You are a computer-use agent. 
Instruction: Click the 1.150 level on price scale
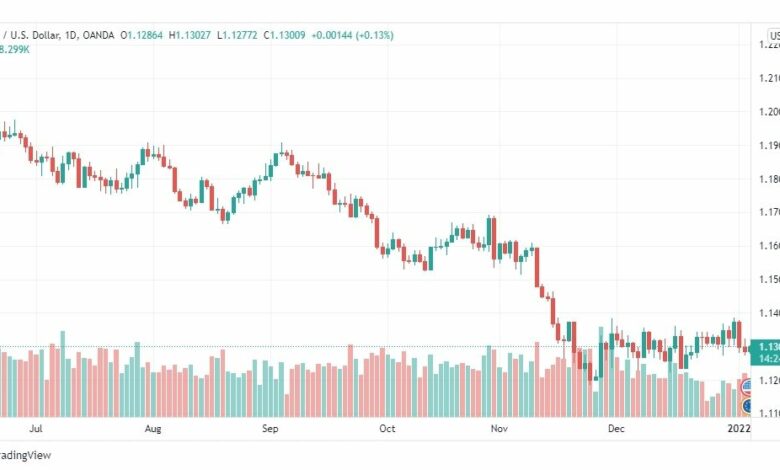[x=769, y=280]
